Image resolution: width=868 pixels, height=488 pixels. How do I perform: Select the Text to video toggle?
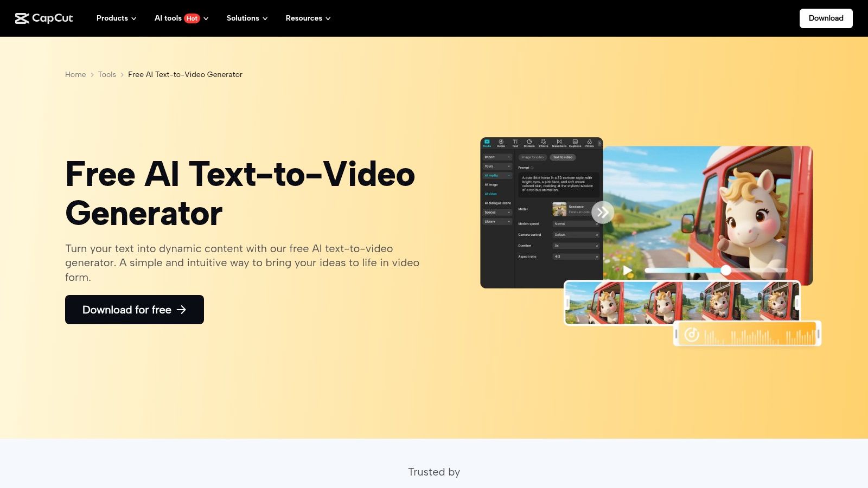[563, 157]
